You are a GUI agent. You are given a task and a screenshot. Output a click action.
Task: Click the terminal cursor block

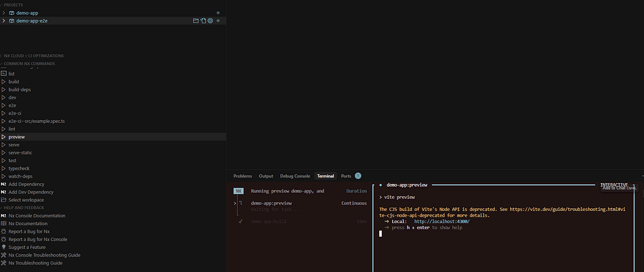[x=381, y=233]
